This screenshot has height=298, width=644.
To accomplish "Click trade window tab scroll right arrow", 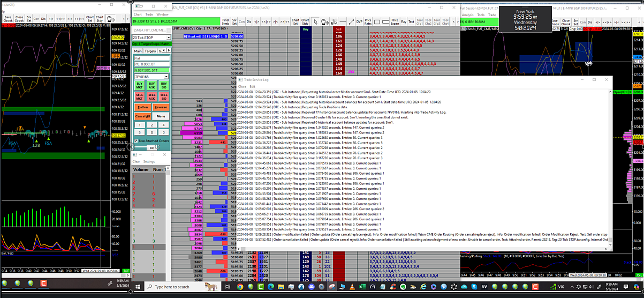I will click(x=169, y=50).
